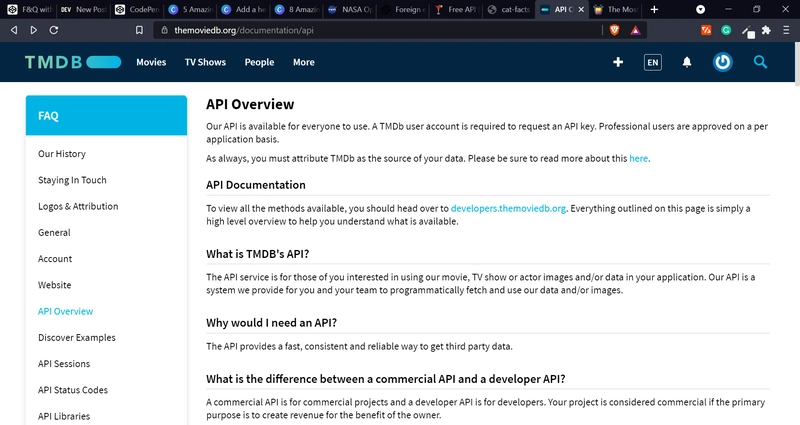
Task: Open the TV Shows menu
Action: click(x=205, y=62)
